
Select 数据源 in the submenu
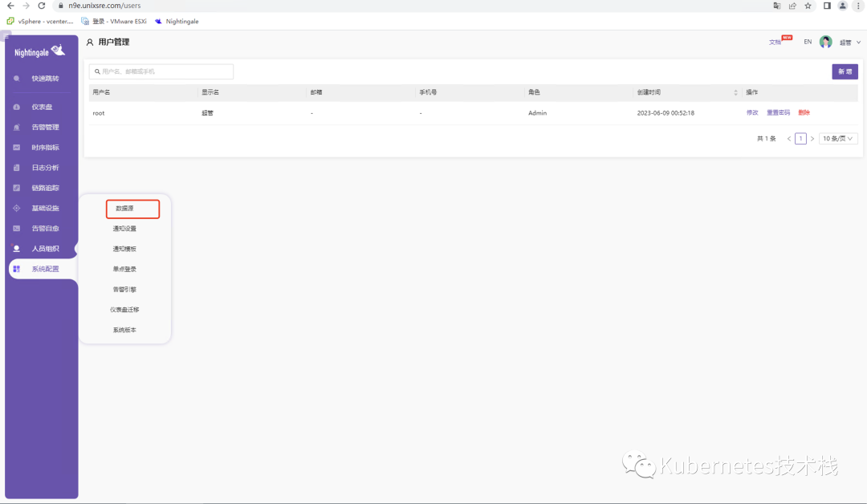(124, 209)
